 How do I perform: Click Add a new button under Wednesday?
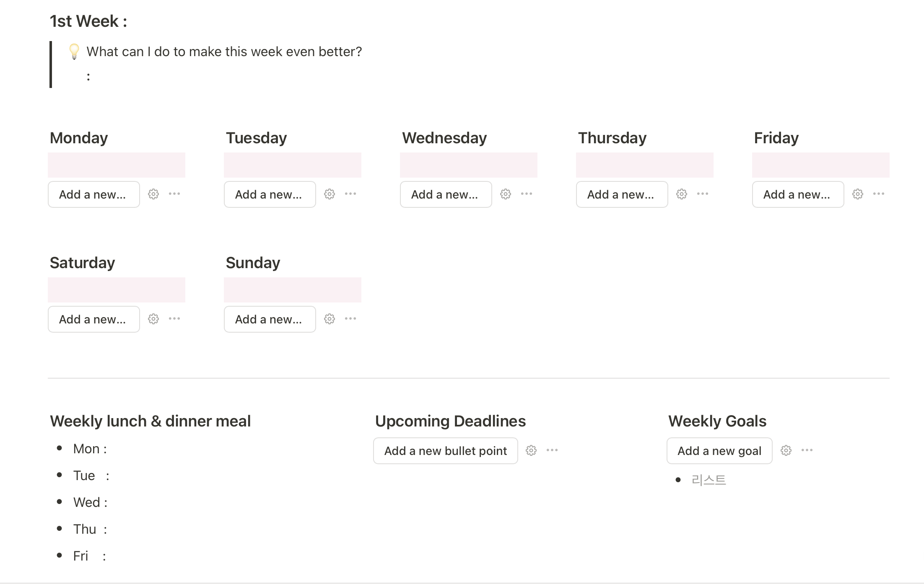click(446, 194)
